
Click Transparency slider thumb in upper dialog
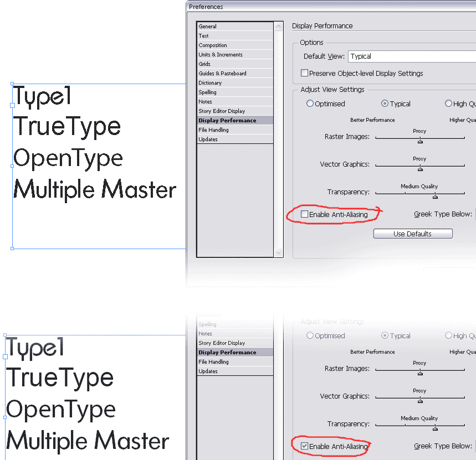pos(435,196)
